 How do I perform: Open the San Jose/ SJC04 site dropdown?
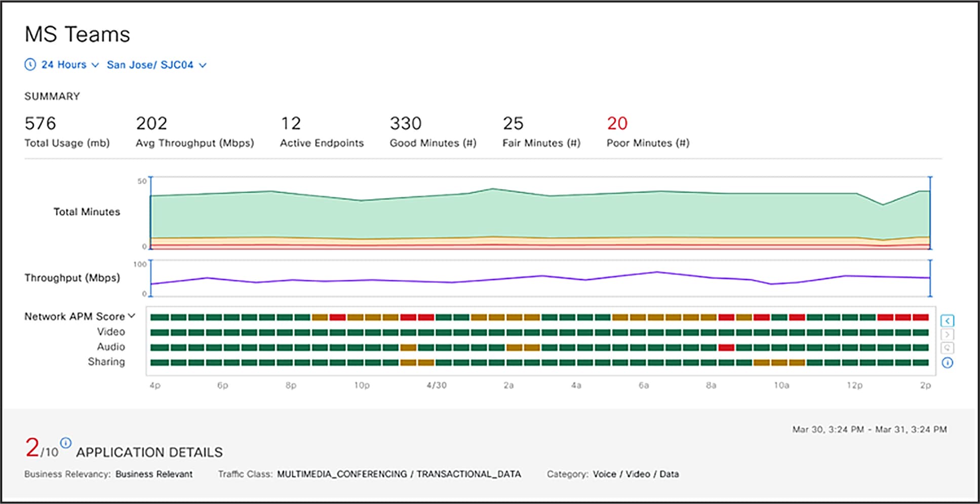pos(156,65)
